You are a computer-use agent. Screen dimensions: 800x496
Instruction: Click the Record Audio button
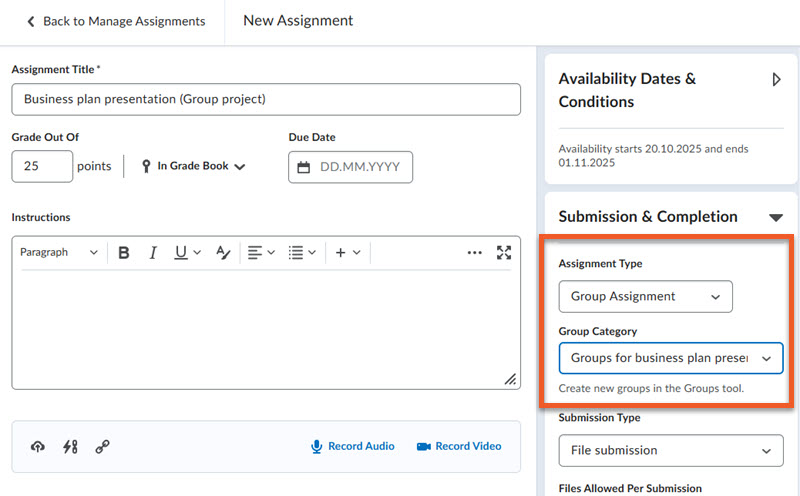[352, 447]
